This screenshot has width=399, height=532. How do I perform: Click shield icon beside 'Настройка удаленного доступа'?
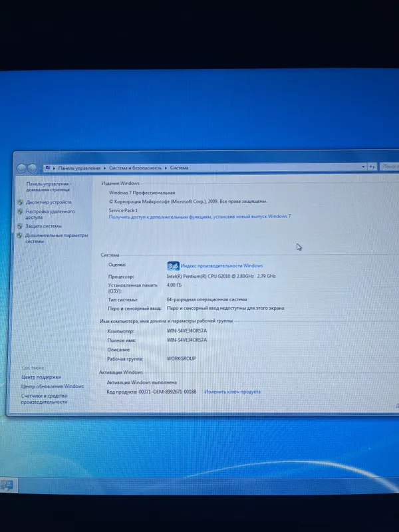point(20,211)
